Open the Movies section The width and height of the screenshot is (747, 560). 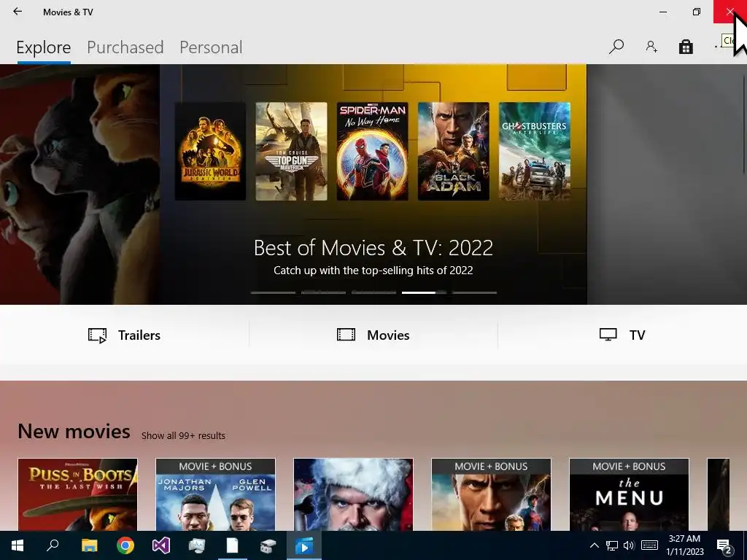tap(373, 335)
